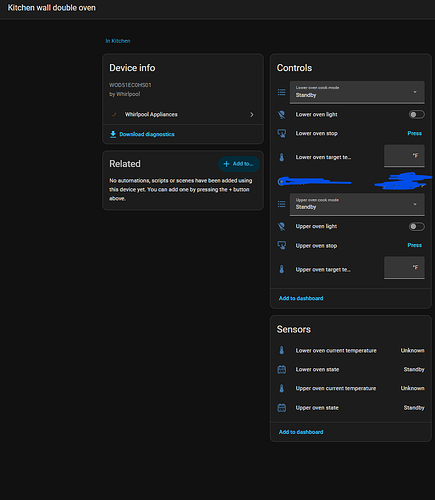Viewport: 435px width, 500px height.
Task: Open the Whirlpool Appliances integration chevron
Action: click(x=252, y=115)
